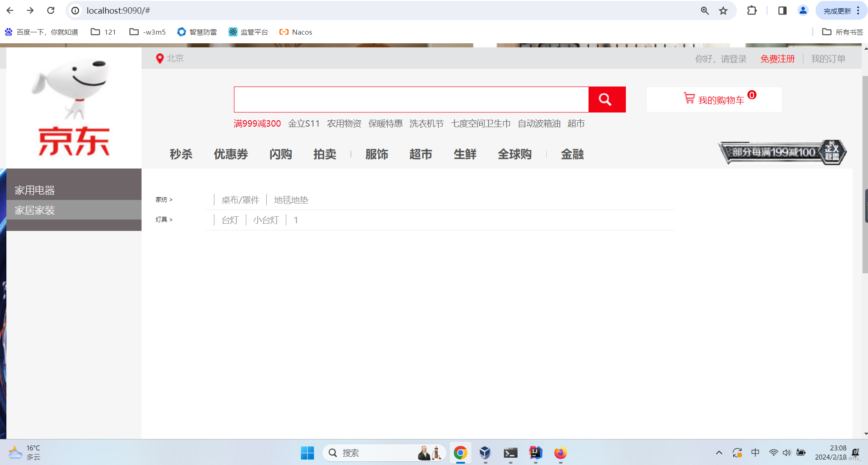Image resolution: width=868 pixels, height=465 pixels.
Task: Open the Windows Start menu
Action: pyautogui.click(x=308, y=453)
